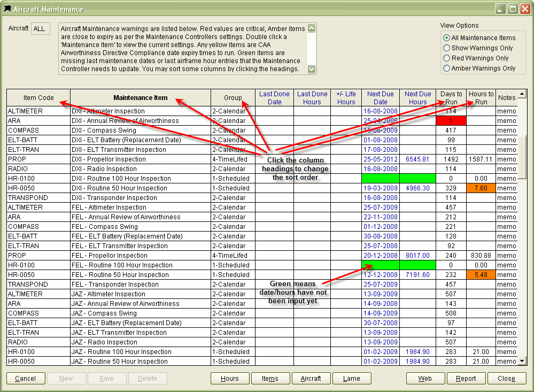
Task: Click the 830.88 Hours to Run value
Action: (481, 255)
